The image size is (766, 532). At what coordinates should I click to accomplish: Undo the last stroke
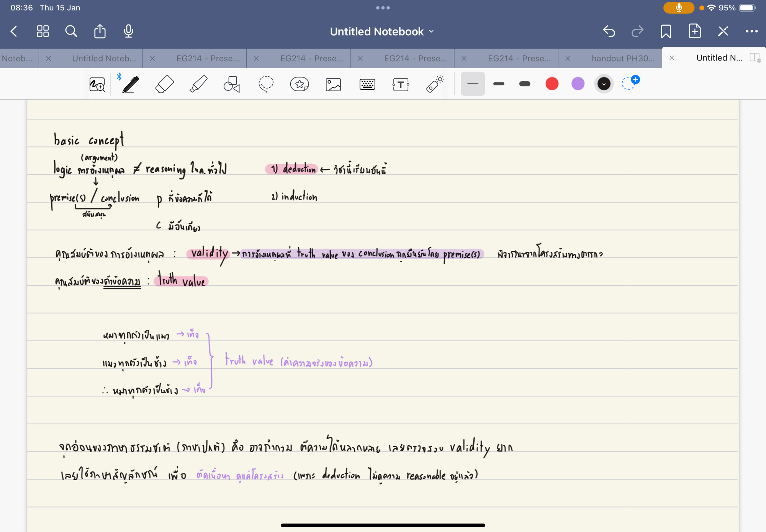609,31
